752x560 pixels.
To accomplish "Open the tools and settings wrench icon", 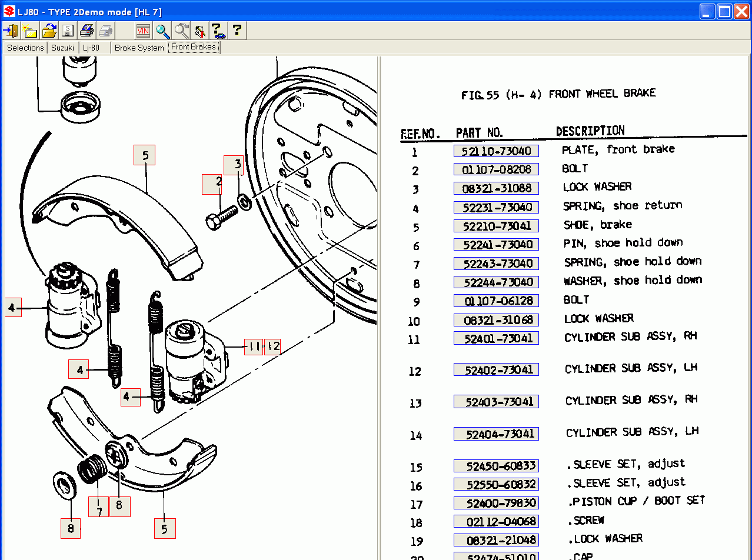I will (199, 31).
